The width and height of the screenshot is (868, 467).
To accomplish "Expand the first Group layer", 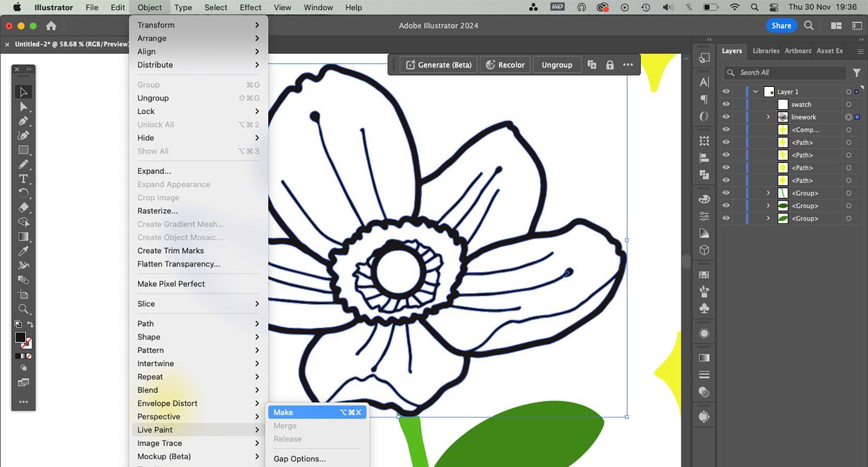I will tap(768, 193).
